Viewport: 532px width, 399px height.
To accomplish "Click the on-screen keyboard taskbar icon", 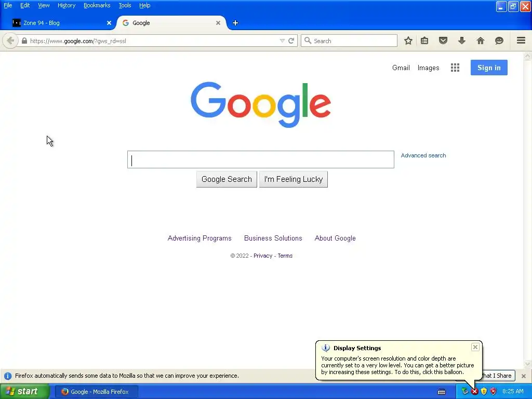I will (x=442, y=392).
